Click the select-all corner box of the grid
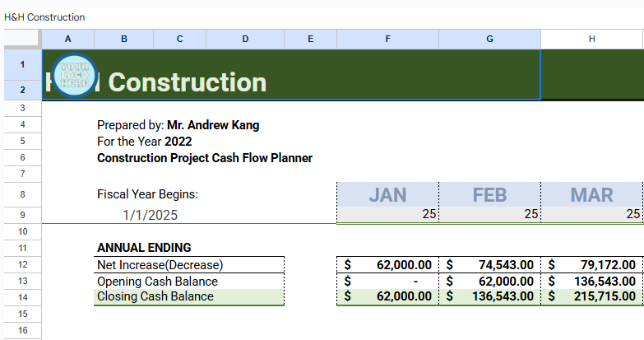 (x=21, y=39)
